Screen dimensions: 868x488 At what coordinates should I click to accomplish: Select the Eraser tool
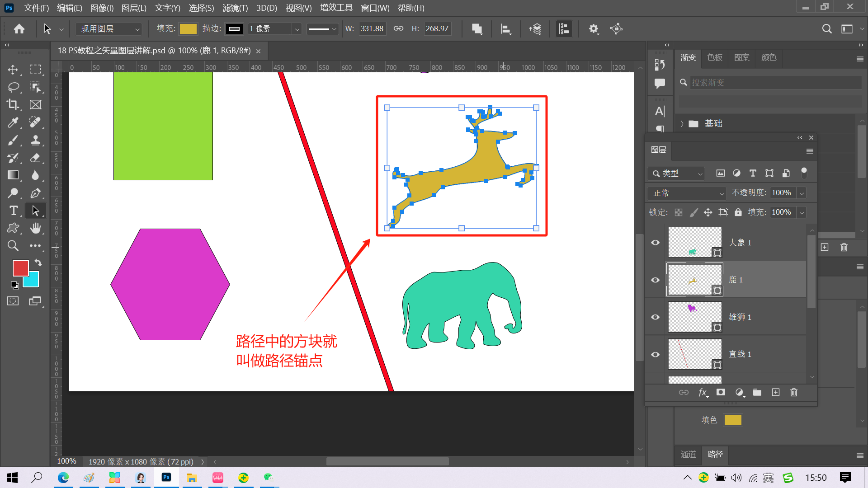[x=35, y=158]
